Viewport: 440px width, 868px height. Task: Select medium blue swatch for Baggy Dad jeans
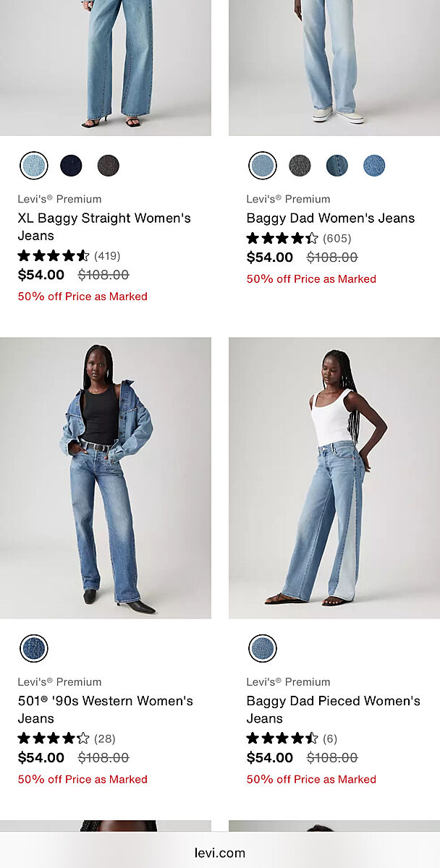point(374,166)
